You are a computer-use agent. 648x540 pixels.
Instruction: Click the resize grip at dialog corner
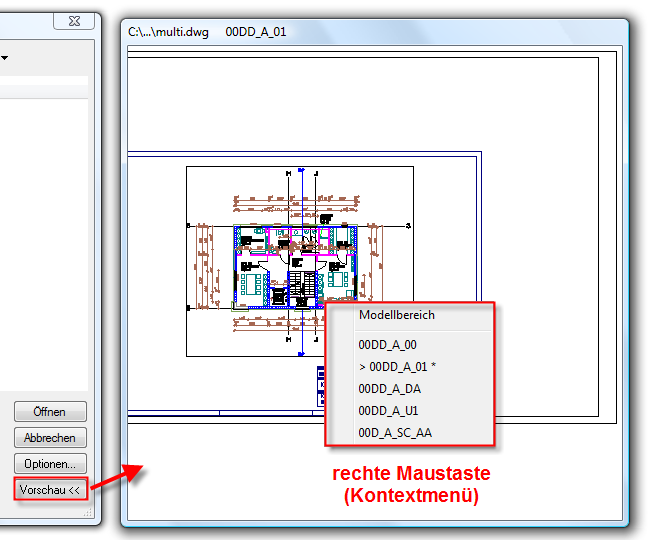[87, 512]
